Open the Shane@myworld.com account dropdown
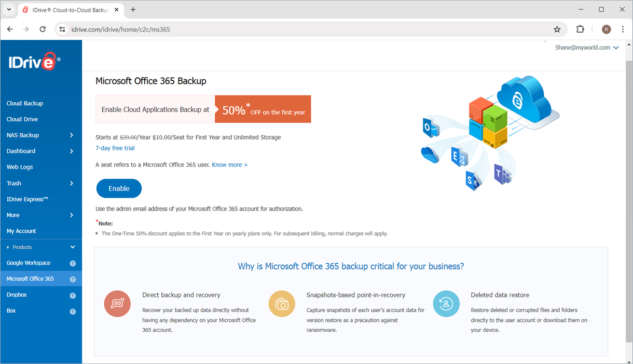 (x=587, y=47)
